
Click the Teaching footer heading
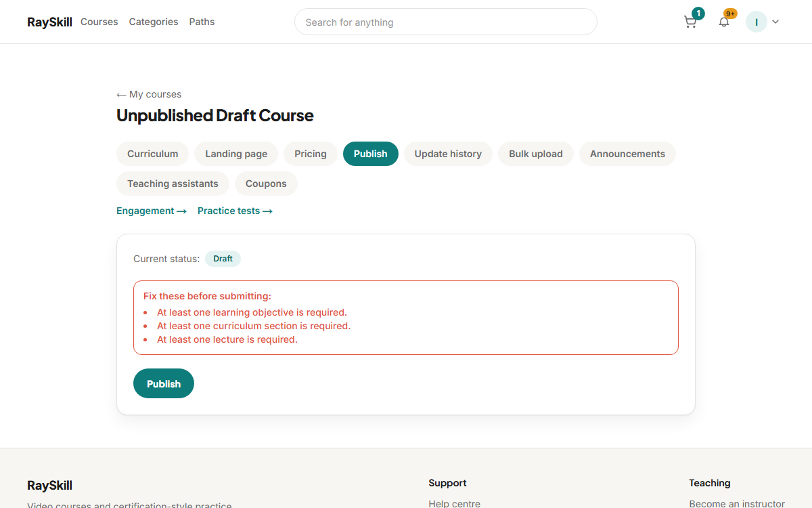coord(710,483)
